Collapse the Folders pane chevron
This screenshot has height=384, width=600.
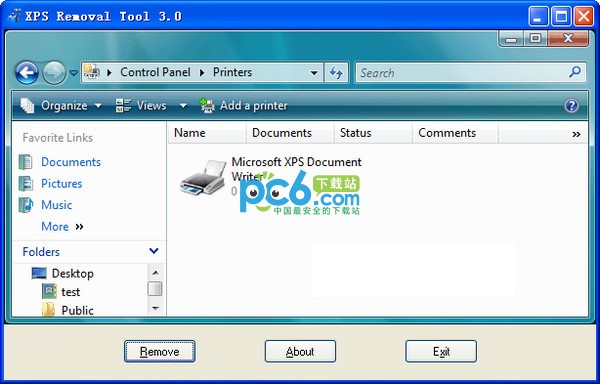[154, 251]
